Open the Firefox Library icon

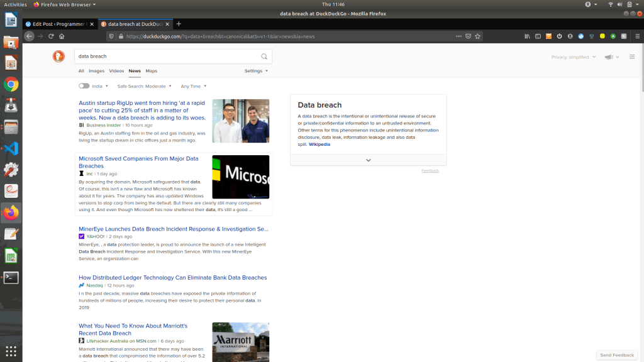528,36
